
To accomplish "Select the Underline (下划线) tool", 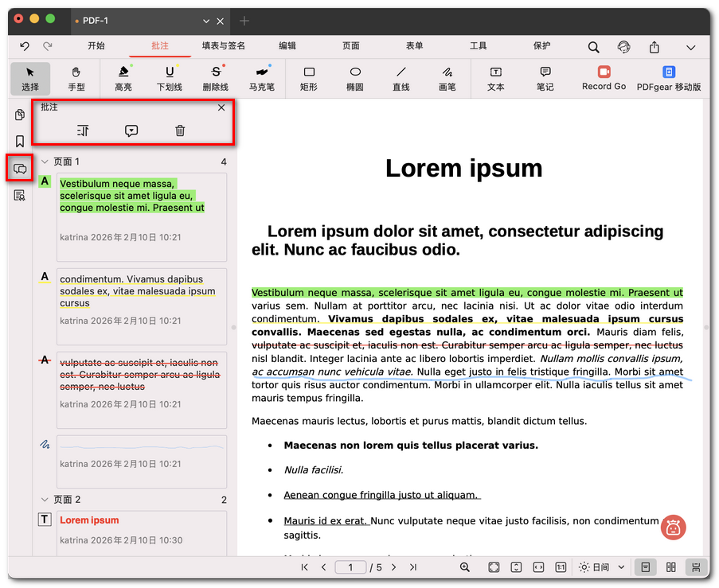I will click(169, 78).
